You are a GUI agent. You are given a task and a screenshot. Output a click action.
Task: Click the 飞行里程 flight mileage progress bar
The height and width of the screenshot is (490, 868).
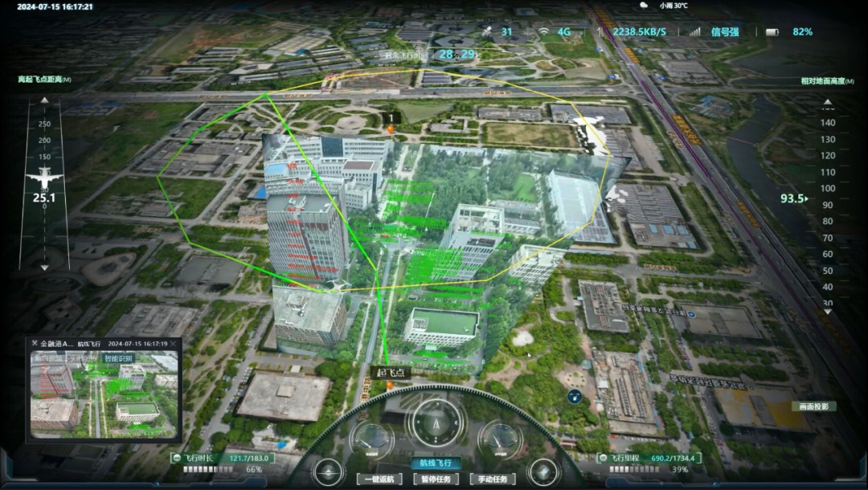click(635, 468)
